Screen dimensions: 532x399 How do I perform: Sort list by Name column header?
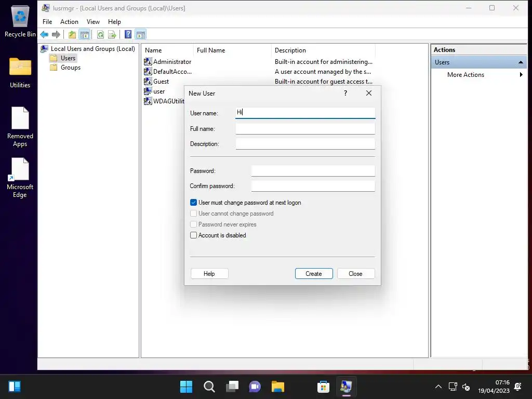tap(168, 50)
